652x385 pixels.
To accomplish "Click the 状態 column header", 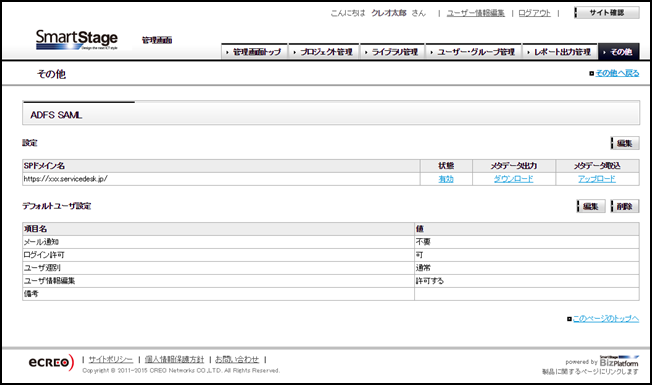I will [x=446, y=166].
